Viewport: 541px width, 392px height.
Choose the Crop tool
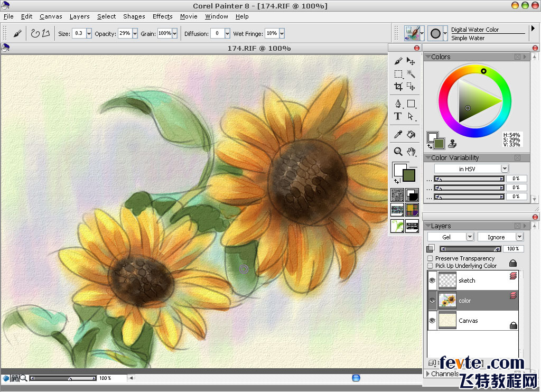[x=398, y=87]
